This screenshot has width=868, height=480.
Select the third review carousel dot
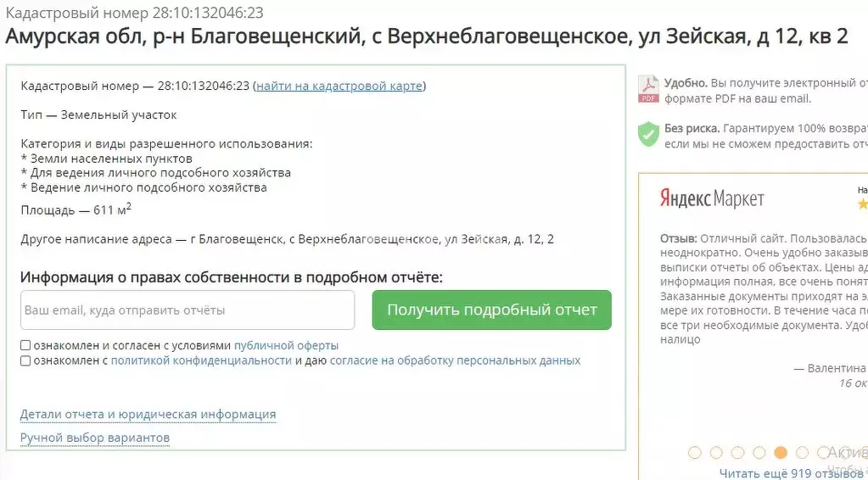click(x=737, y=453)
